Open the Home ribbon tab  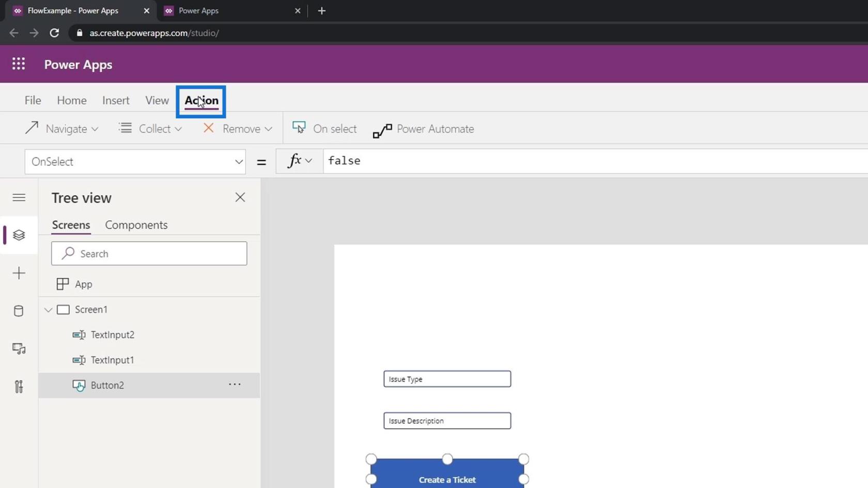pos(72,100)
